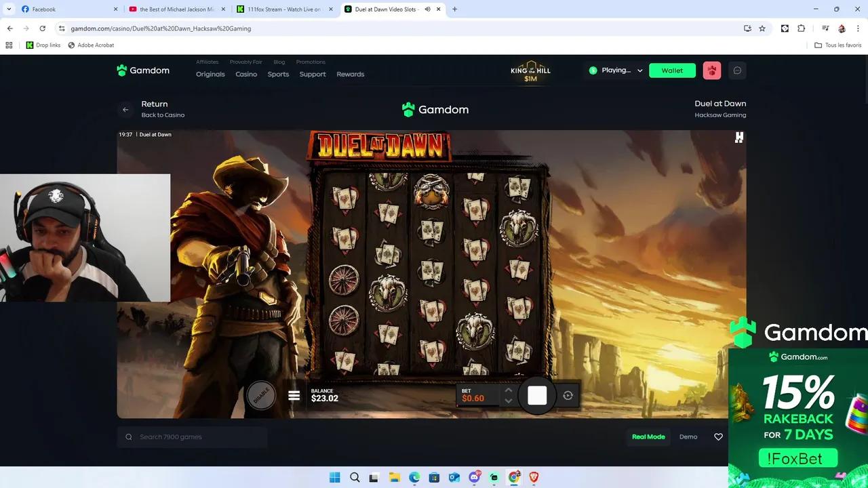Expand the Playing... account dropdown

(x=616, y=70)
